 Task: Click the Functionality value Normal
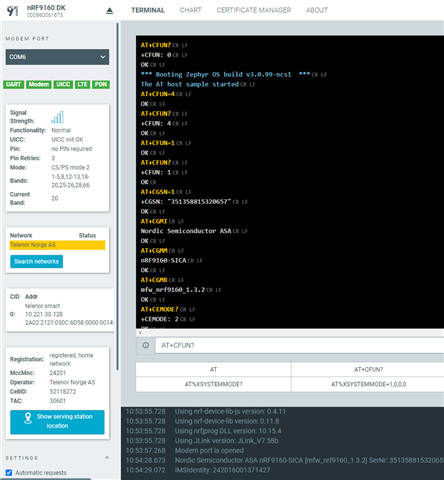(x=61, y=130)
